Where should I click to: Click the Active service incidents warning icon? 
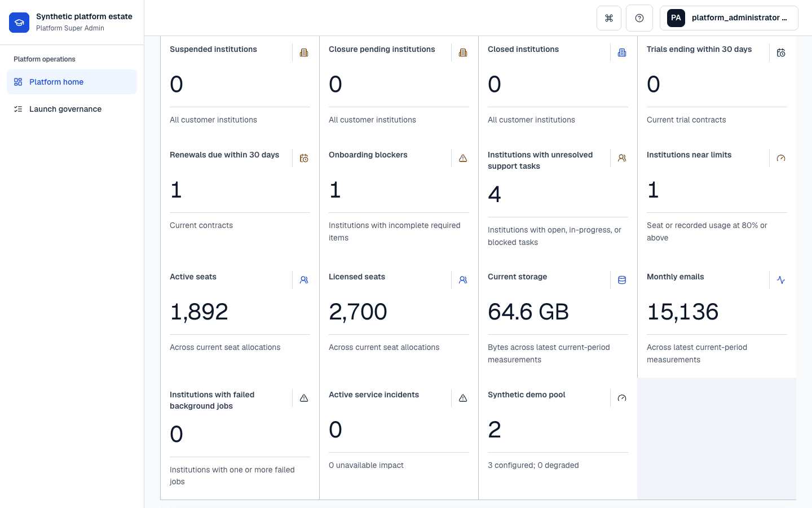tap(463, 398)
